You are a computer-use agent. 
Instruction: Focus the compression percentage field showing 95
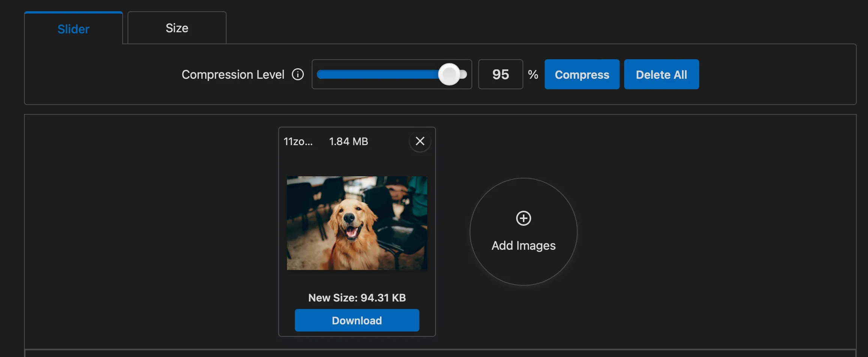click(x=500, y=74)
